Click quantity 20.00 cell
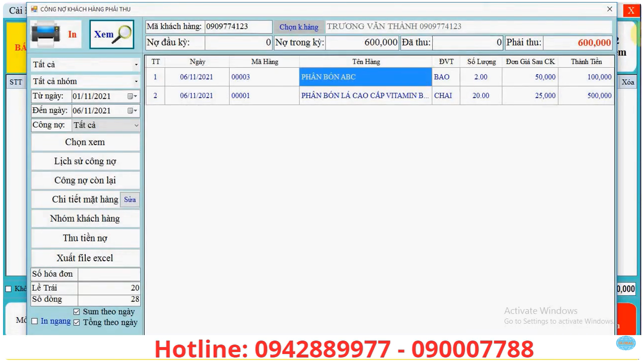Viewport: 644px width, 362px height. 482,96
